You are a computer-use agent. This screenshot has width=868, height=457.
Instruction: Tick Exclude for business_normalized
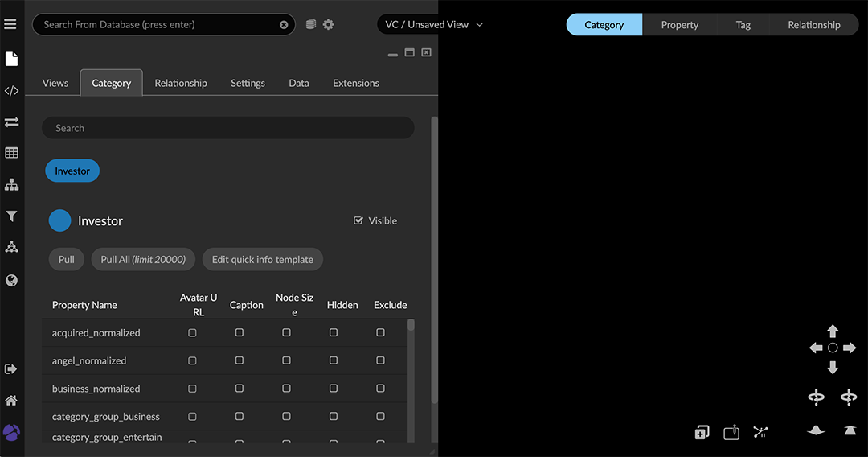pyautogui.click(x=380, y=389)
